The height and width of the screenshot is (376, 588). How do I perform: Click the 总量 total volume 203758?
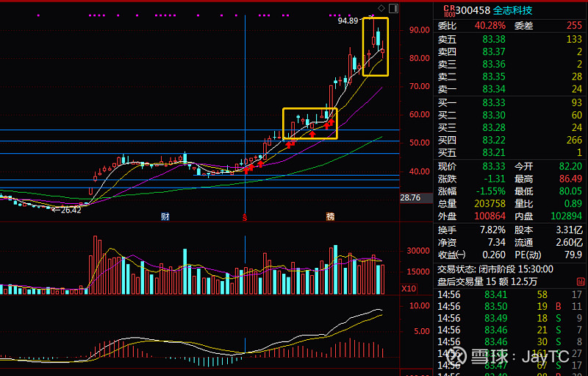pyautogui.click(x=490, y=203)
